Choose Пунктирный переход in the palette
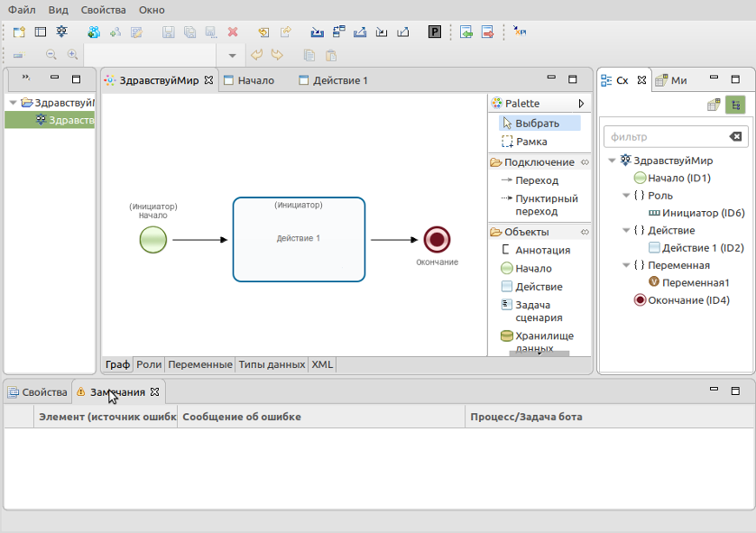 click(539, 205)
